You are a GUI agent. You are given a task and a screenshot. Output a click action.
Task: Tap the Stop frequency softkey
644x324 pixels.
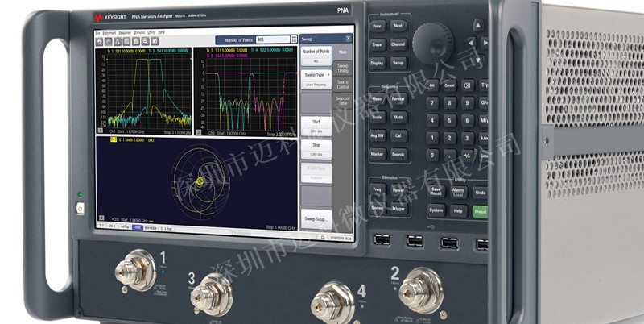pyautogui.click(x=316, y=150)
